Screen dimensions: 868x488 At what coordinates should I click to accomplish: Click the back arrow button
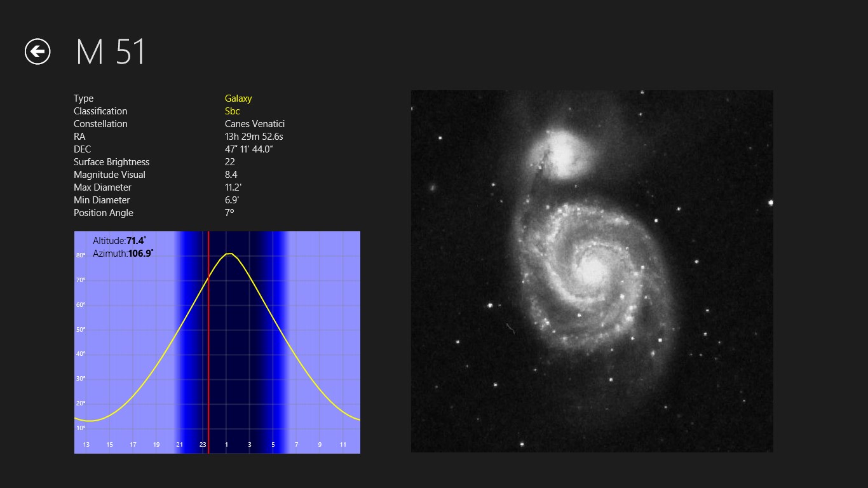37,51
